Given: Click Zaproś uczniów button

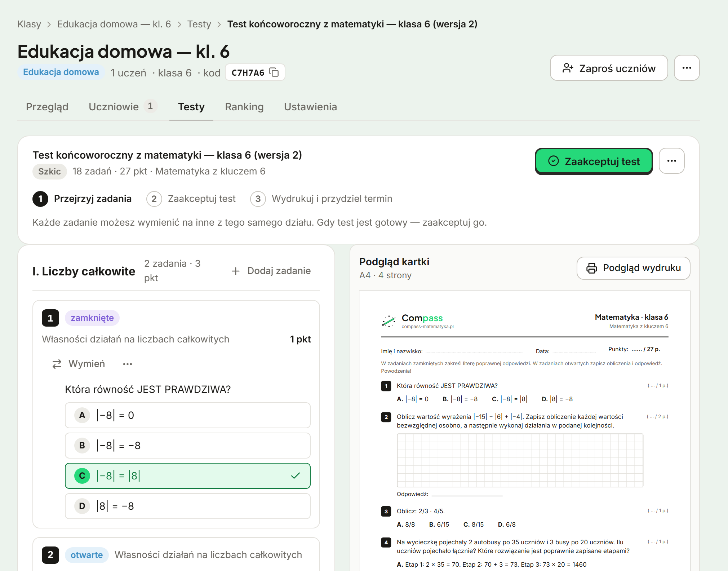Looking at the screenshot, I should tap(609, 68).
